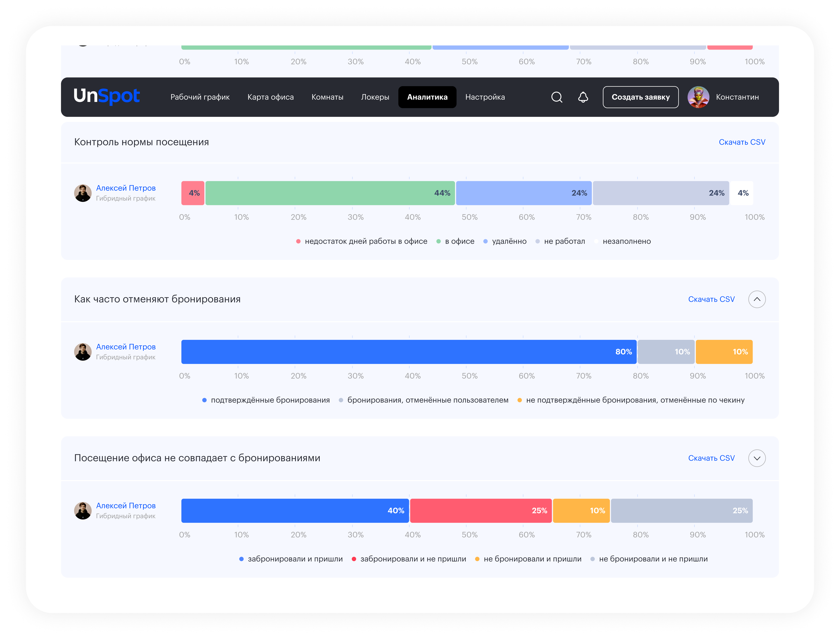The width and height of the screenshot is (840, 639).
Task: Click the green 44% bar segment
Action: click(x=330, y=193)
